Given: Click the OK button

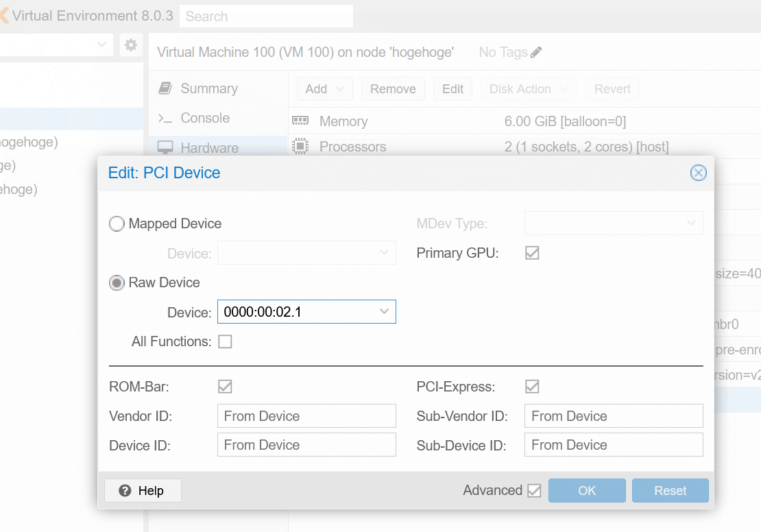Looking at the screenshot, I should pyautogui.click(x=587, y=490).
